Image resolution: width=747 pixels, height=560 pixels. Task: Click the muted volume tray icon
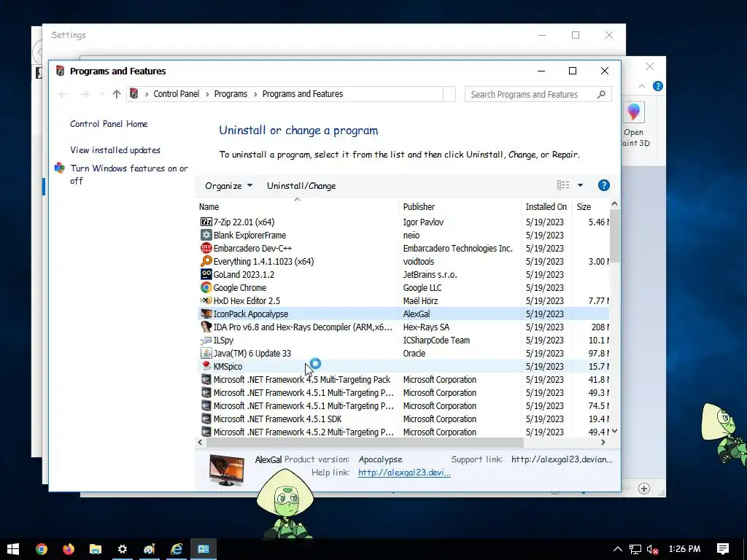coord(652,550)
